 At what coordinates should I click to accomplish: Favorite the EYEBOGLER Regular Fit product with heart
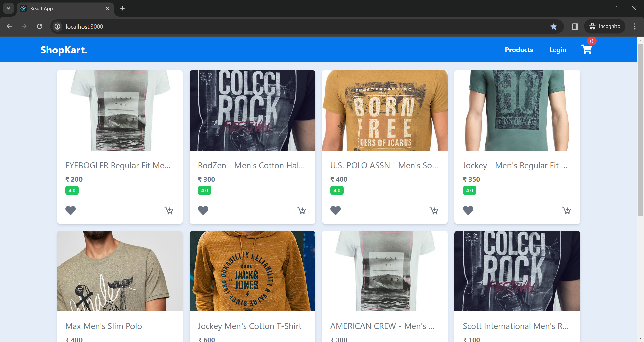[70, 210]
